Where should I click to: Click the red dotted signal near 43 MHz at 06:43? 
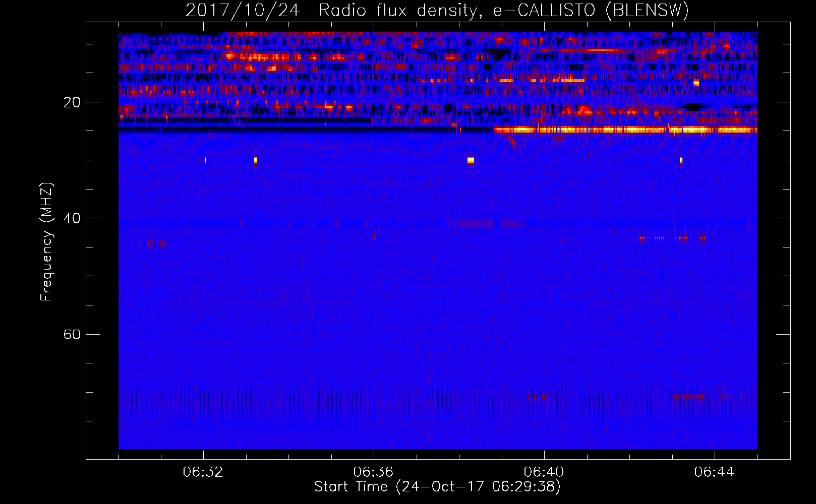[672, 238]
